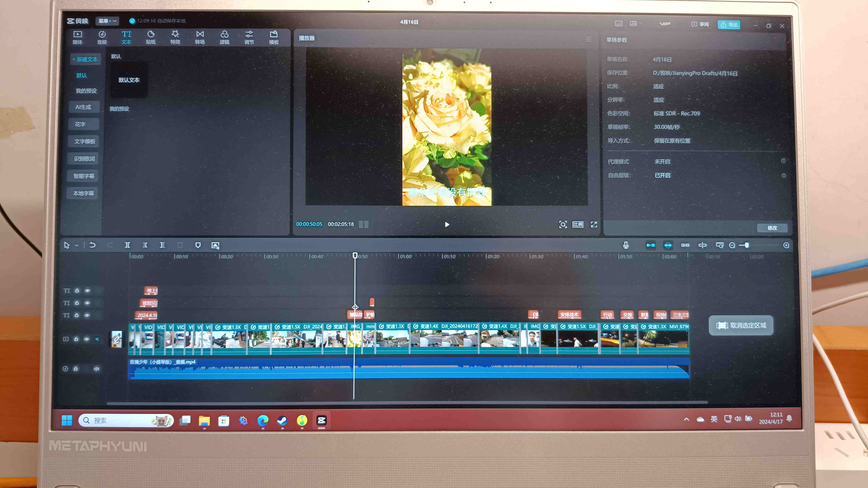Open the keyboard shortcuts icon
This screenshot has width=868, height=488.
point(618,24)
